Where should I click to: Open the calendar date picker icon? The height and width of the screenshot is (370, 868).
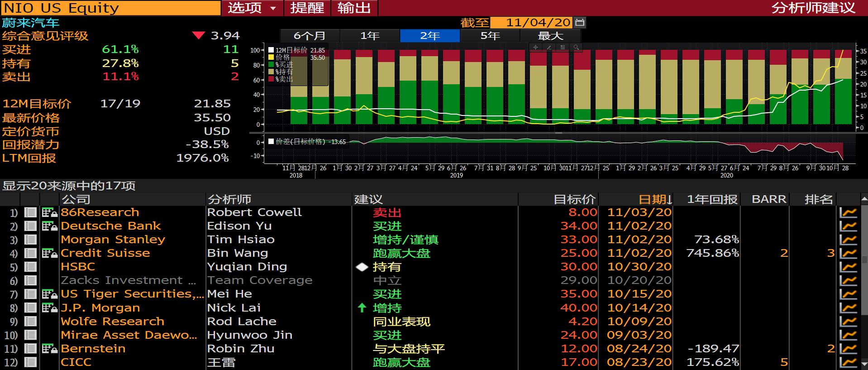click(x=580, y=22)
